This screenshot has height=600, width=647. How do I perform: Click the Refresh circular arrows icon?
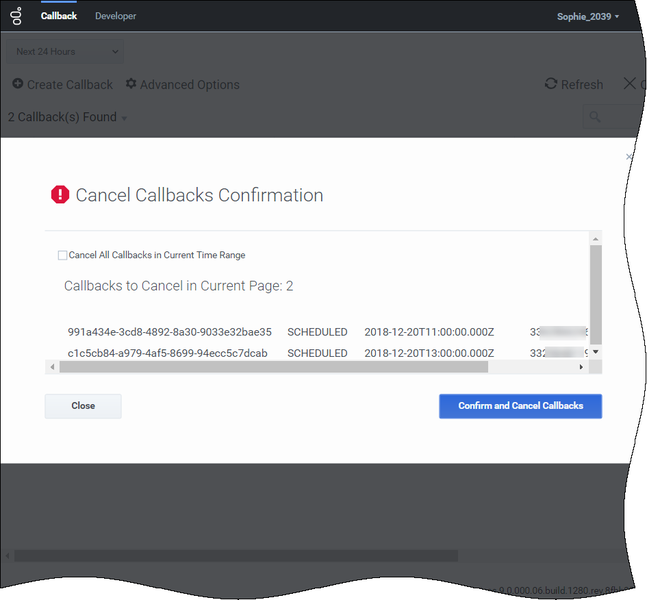pyautogui.click(x=551, y=83)
